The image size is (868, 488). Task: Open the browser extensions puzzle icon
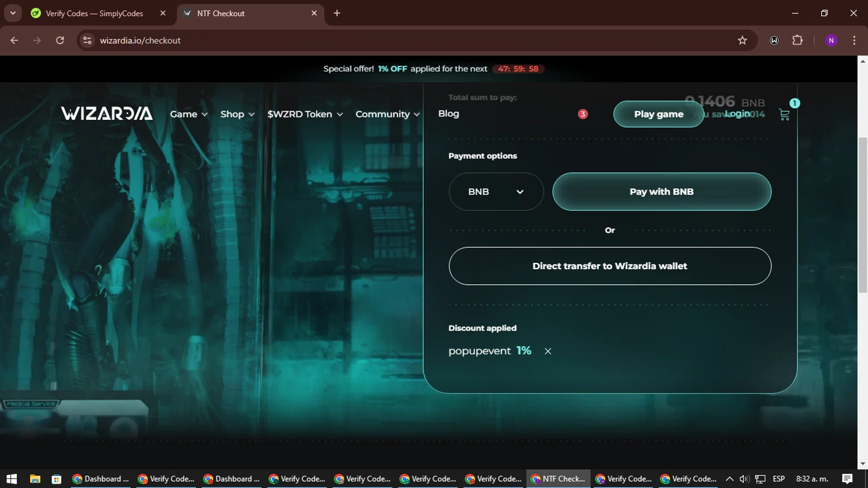797,41
